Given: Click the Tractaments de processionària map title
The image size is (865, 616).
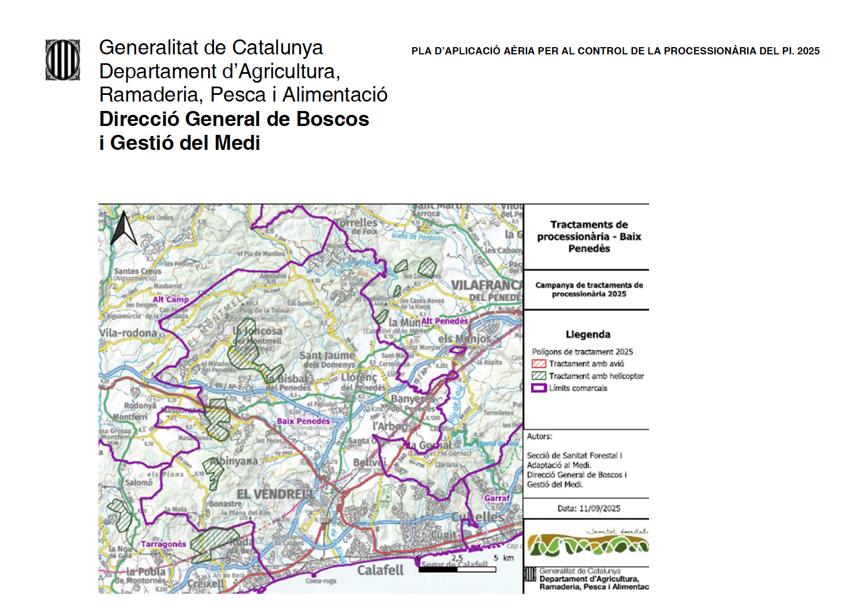Looking at the screenshot, I should pos(589,236).
